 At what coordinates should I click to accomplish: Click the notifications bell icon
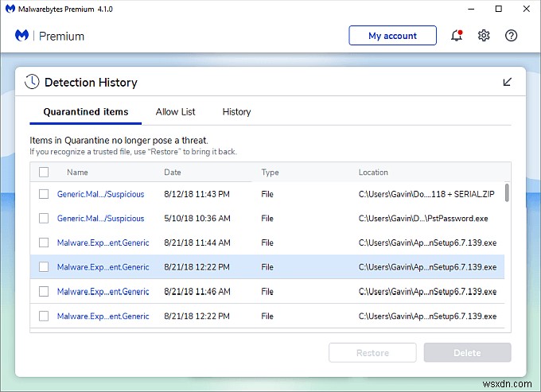[457, 36]
